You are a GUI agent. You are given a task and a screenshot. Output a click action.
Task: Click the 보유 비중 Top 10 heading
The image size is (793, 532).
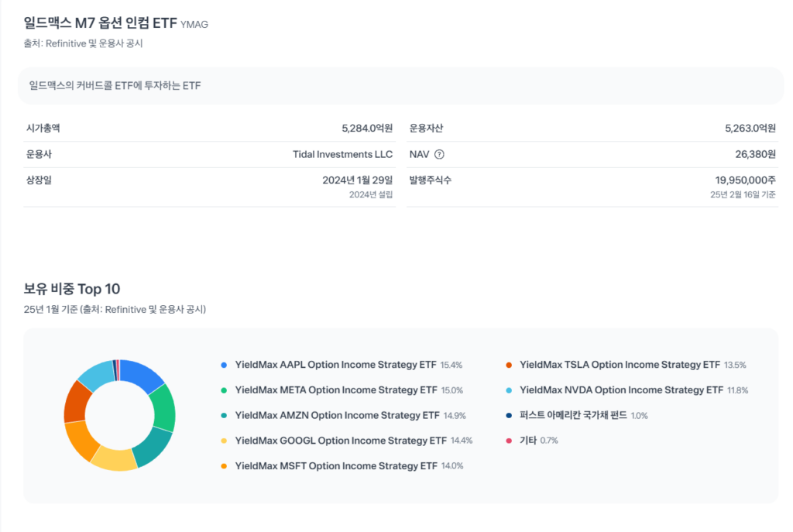pos(72,289)
